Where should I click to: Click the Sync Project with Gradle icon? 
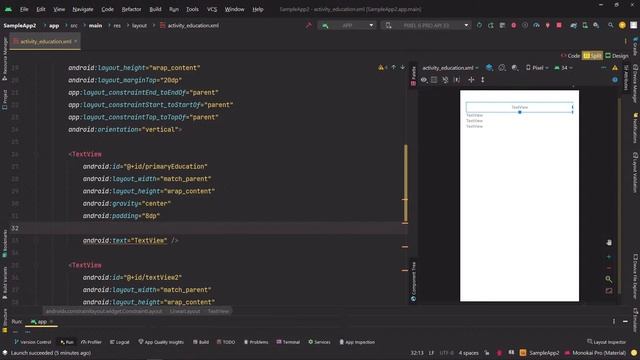coord(573,25)
